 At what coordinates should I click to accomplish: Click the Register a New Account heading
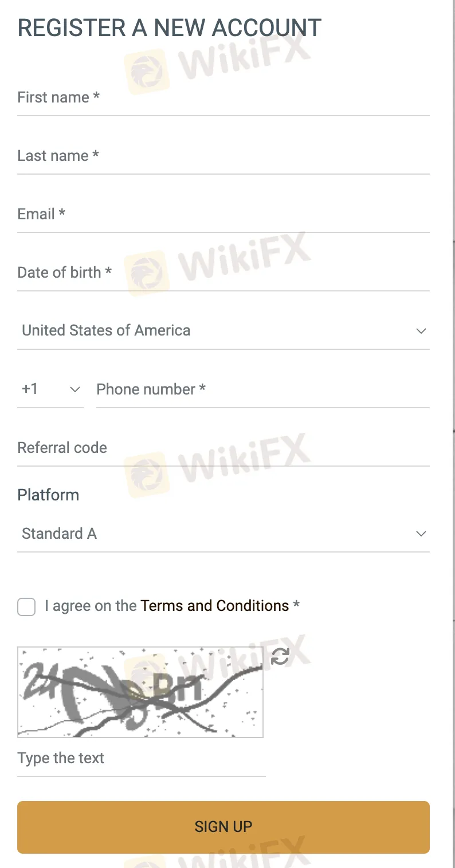[x=170, y=28]
